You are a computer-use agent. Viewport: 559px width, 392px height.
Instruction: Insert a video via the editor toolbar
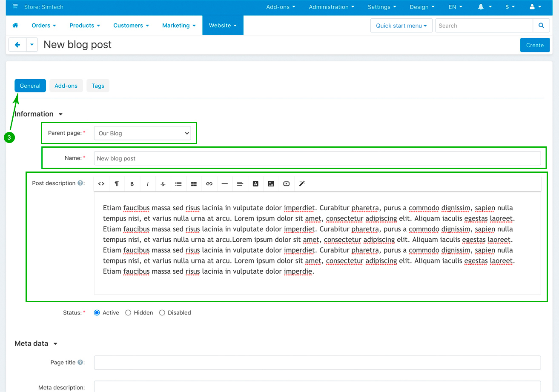286,184
